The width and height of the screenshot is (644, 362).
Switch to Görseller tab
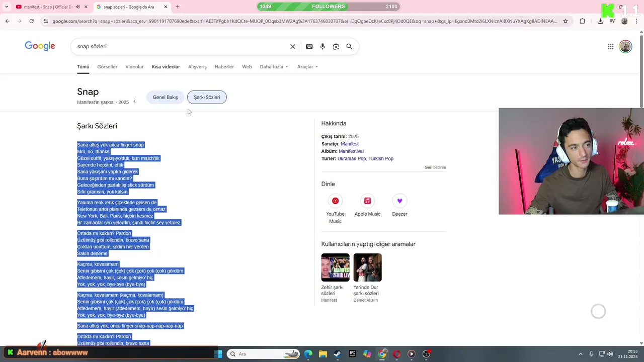coord(107,66)
